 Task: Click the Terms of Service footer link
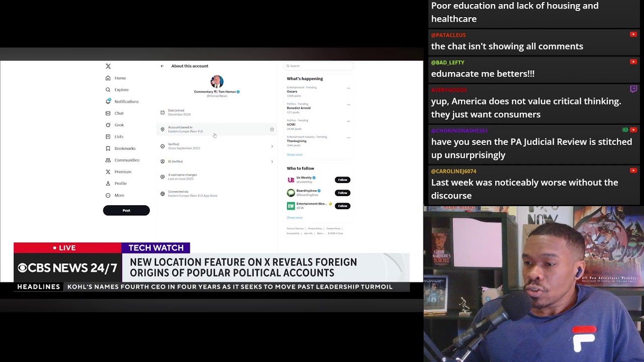point(295,229)
